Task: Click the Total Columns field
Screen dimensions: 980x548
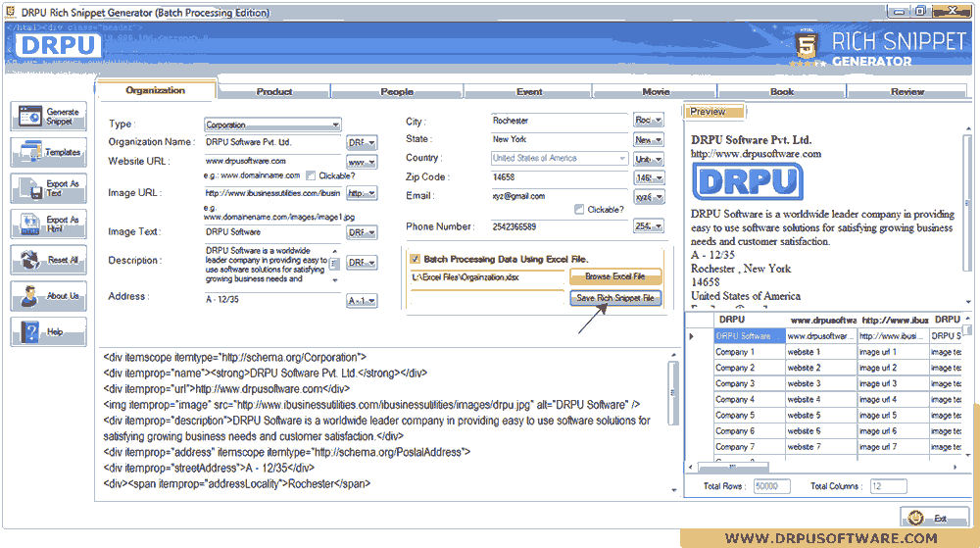Action: click(x=888, y=486)
